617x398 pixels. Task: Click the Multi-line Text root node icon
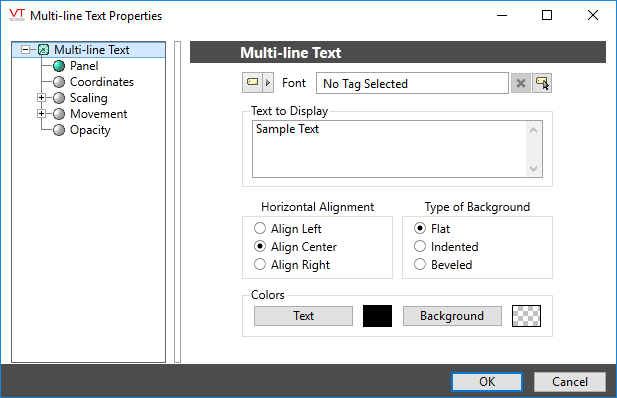[43, 50]
